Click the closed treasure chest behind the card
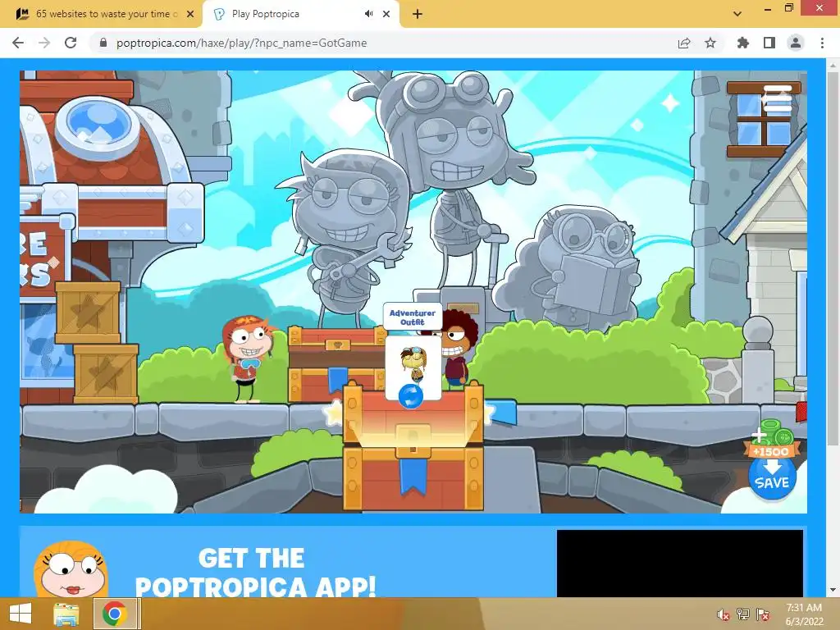Viewport: 840px width, 630px height. 337,363
